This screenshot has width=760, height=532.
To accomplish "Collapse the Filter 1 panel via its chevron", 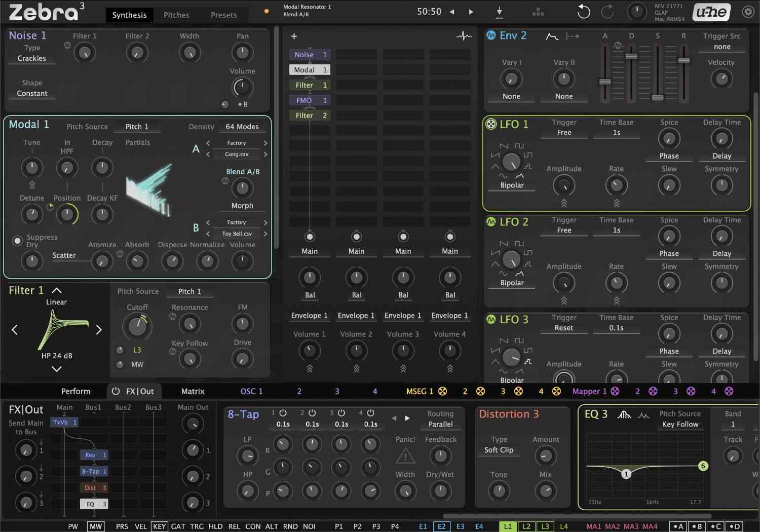I will [x=56, y=290].
